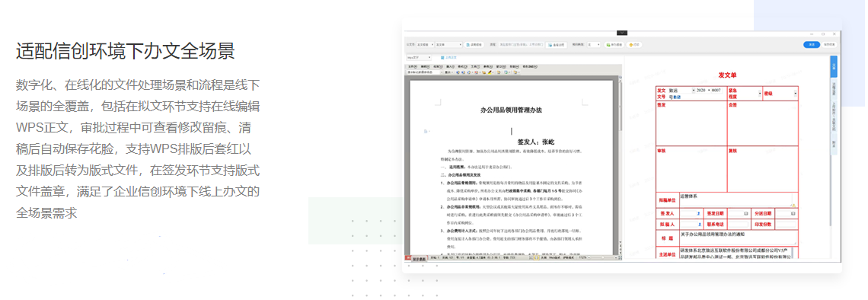
Task: Click the 印发份数 copies input field
Action: (786, 224)
